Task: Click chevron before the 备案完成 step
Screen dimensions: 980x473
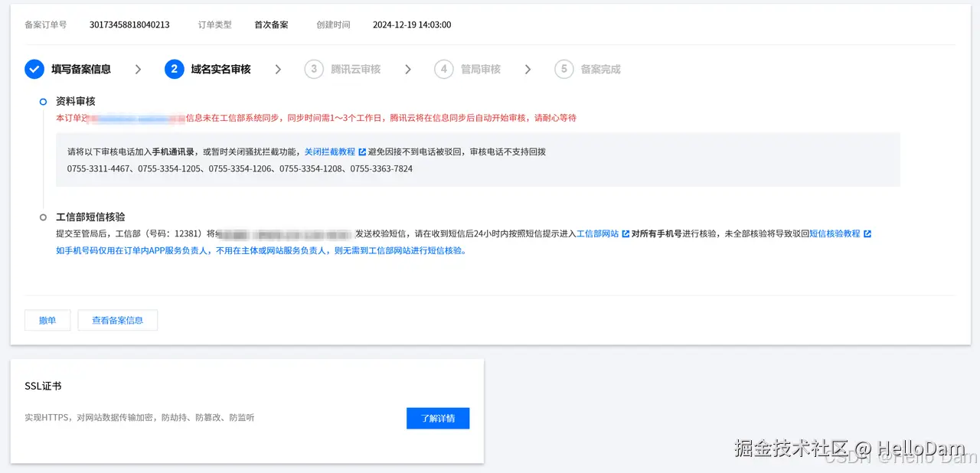Action: [x=528, y=69]
